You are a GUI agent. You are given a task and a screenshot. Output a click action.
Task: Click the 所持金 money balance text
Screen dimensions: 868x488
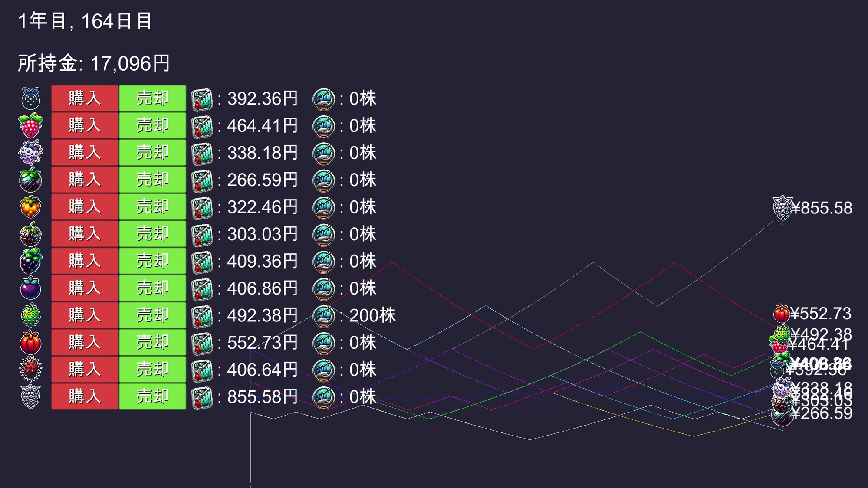coord(94,63)
